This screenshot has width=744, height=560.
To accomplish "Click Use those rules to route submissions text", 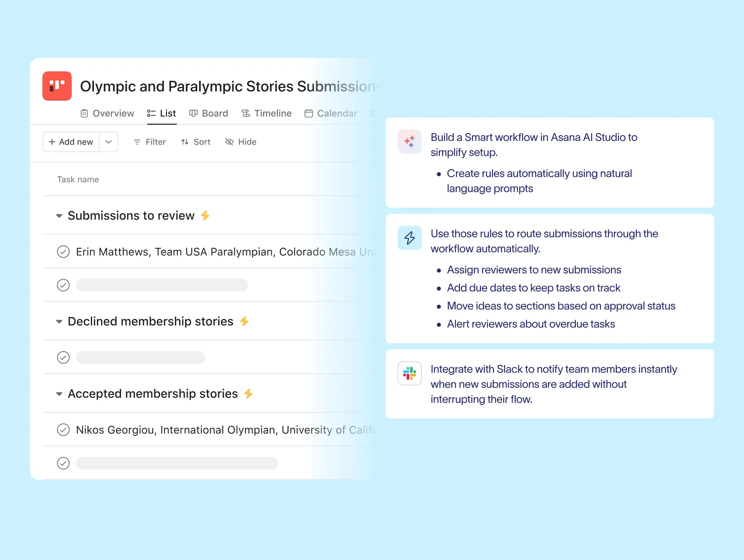I will (544, 241).
